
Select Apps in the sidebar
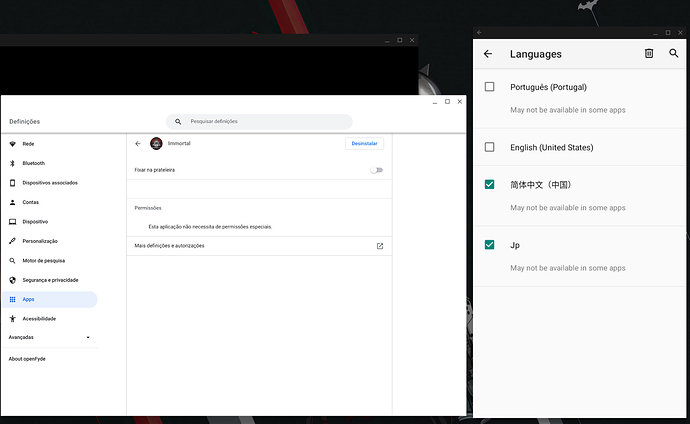49,299
